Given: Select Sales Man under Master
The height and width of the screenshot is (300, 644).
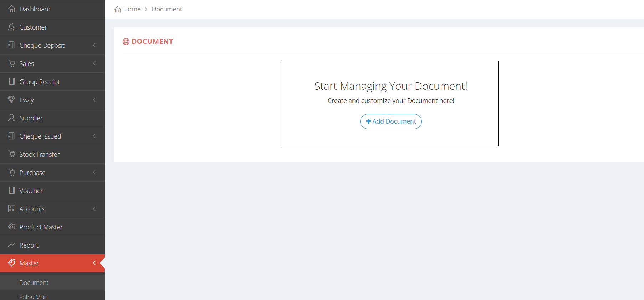Looking at the screenshot, I should [34, 296].
